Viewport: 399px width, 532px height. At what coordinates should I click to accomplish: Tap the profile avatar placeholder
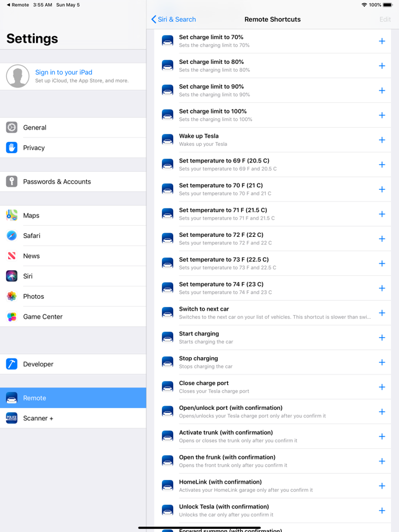(17, 76)
